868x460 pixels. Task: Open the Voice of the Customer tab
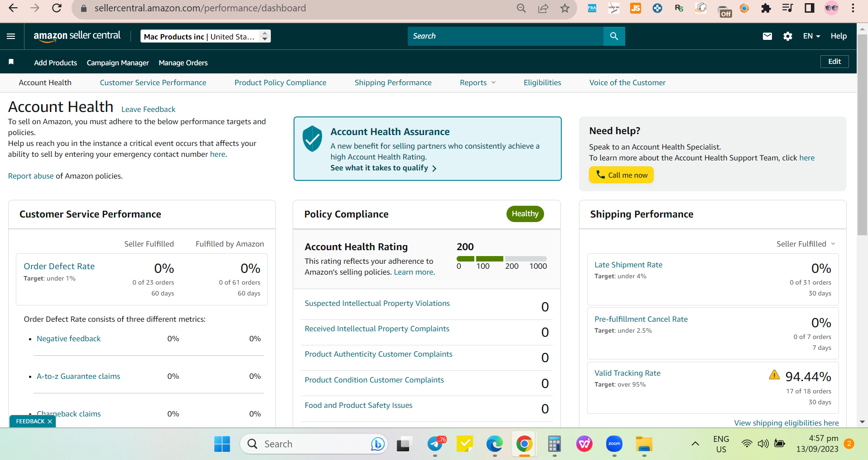tap(627, 82)
